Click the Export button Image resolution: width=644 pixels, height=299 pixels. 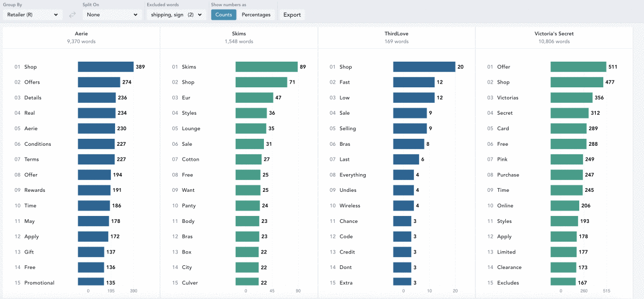[x=292, y=14]
